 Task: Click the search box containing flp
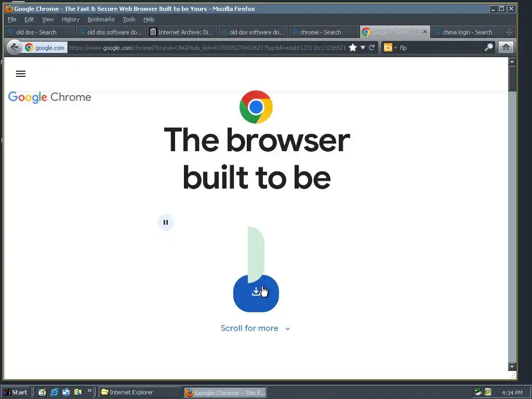[441, 47]
